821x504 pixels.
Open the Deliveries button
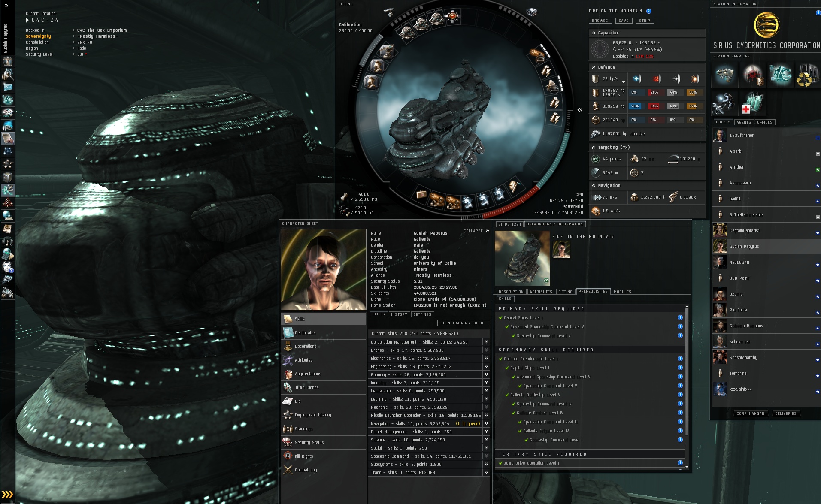[x=786, y=413]
